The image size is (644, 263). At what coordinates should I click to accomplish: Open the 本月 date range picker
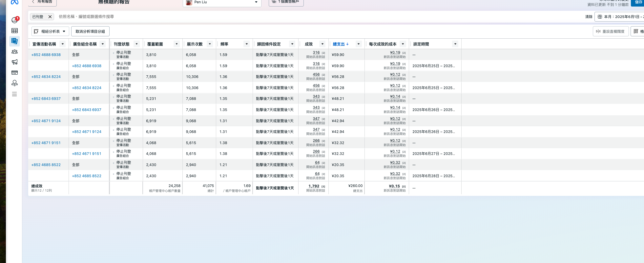click(x=619, y=17)
